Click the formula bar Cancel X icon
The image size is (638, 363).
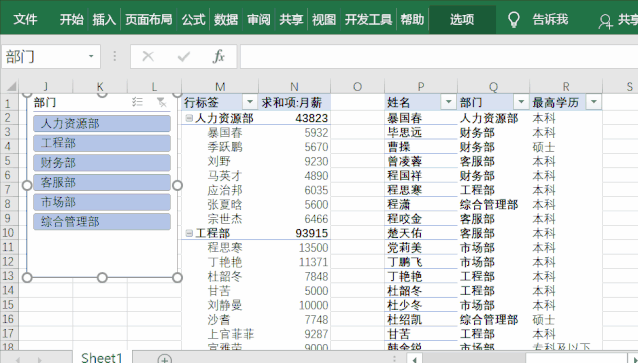point(148,57)
